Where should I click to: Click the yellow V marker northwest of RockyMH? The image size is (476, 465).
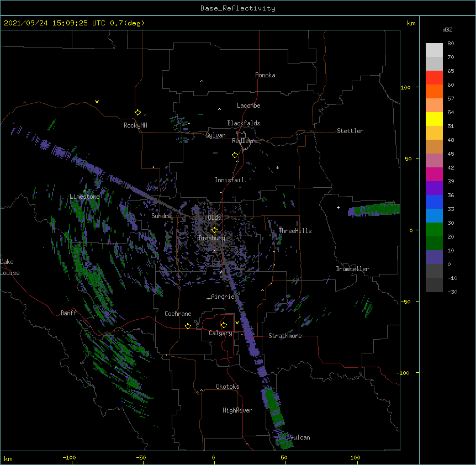click(x=97, y=102)
